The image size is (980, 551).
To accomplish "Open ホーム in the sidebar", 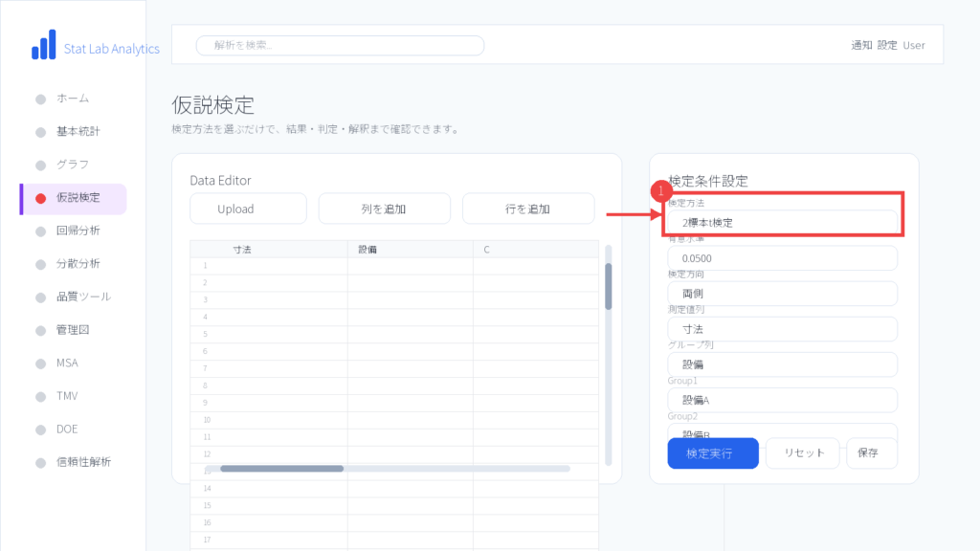I will point(73,99).
